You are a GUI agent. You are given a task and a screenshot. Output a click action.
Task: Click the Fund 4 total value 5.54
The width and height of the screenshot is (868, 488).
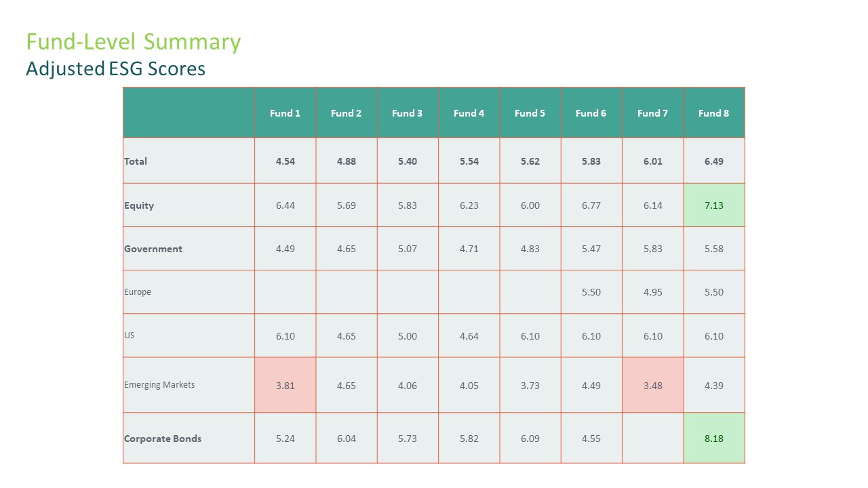pyautogui.click(x=469, y=161)
